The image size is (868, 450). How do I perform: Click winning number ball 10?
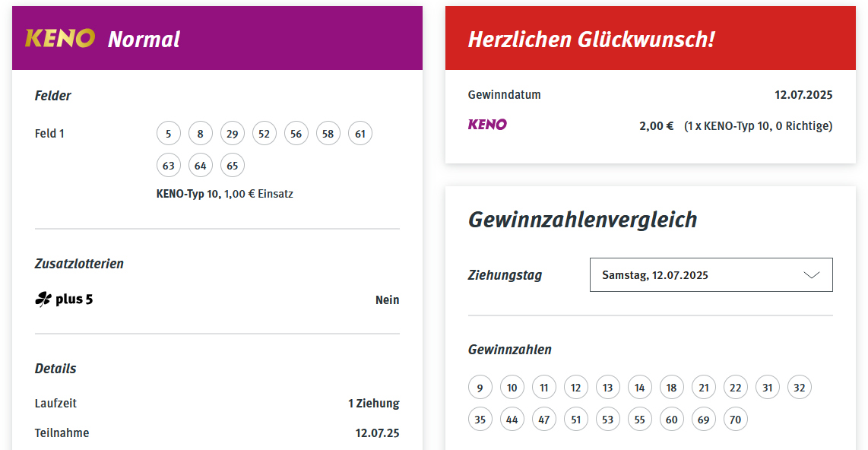click(512, 388)
